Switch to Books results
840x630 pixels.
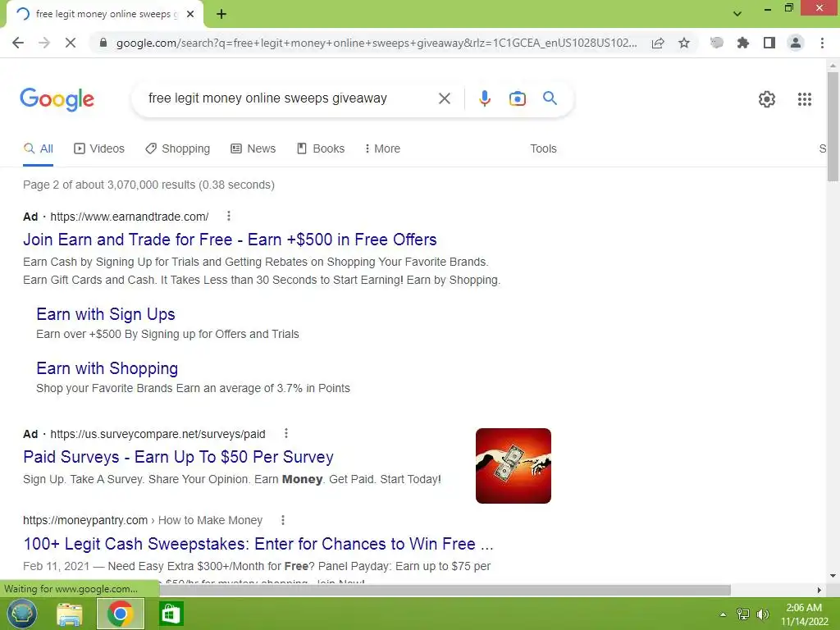click(x=321, y=149)
